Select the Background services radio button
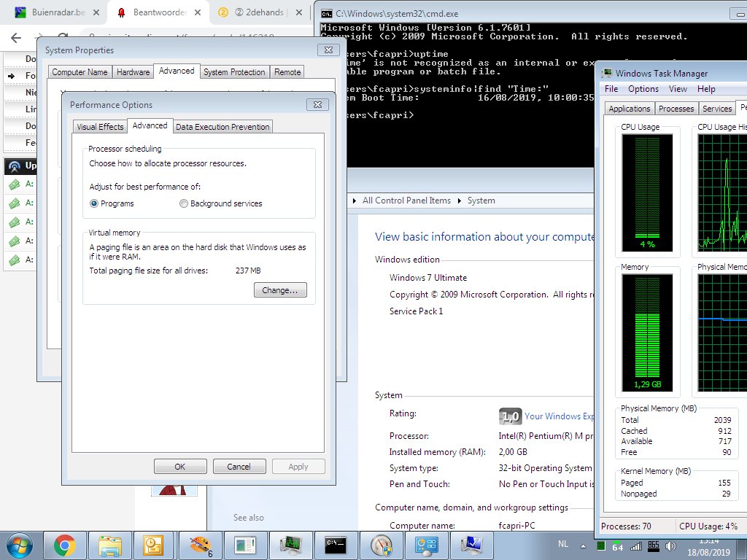The width and height of the screenshot is (747, 560). point(183,203)
